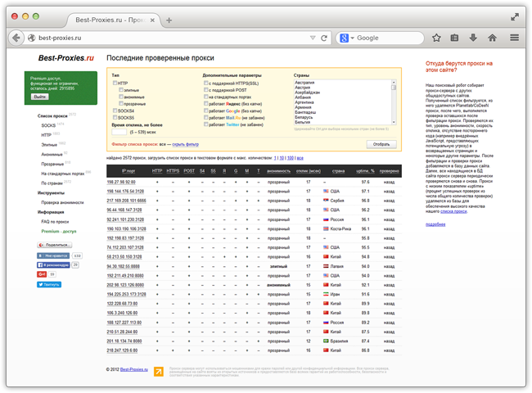532x393 pixels.
Task: Tick the POST support checkbox
Action: pyautogui.click(x=206, y=90)
